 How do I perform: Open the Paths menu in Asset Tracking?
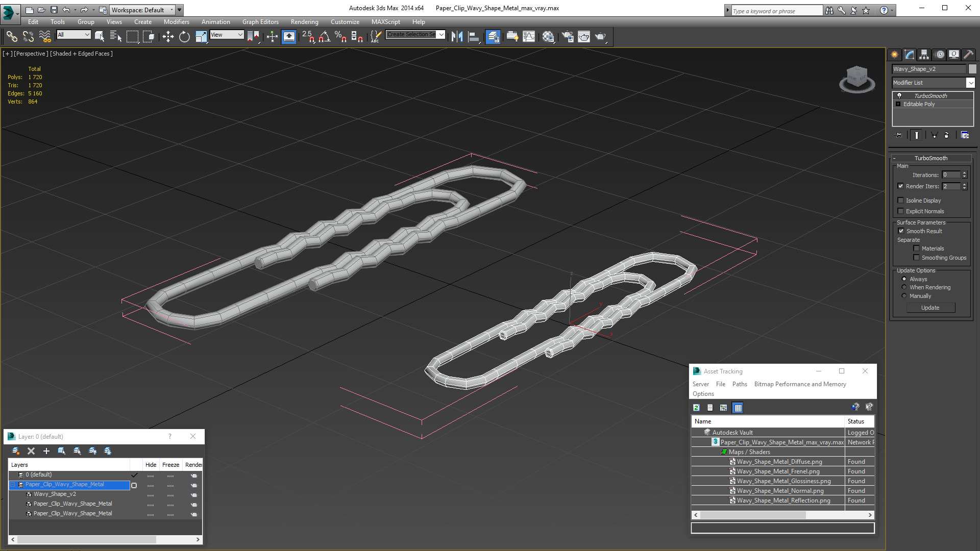(x=739, y=384)
